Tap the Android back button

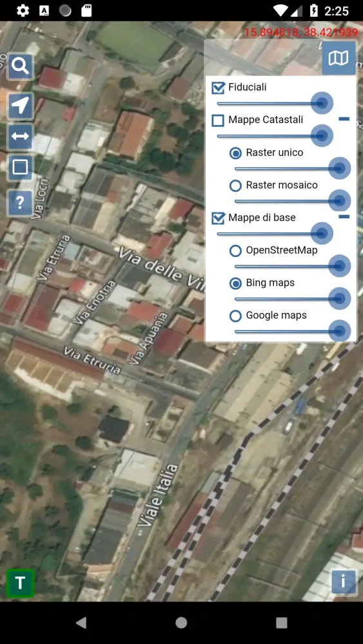[x=81, y=623]
